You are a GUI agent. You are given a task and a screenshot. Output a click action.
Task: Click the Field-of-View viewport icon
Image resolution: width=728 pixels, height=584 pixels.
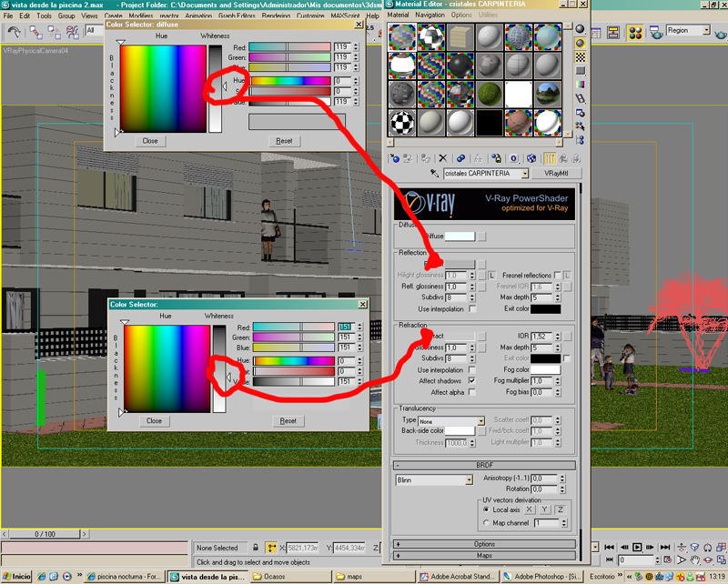click(x=681, y=559)
